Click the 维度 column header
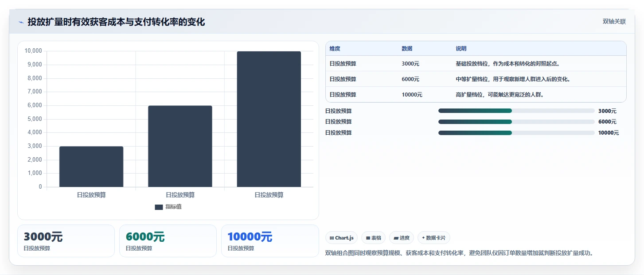 pos(335,49)
